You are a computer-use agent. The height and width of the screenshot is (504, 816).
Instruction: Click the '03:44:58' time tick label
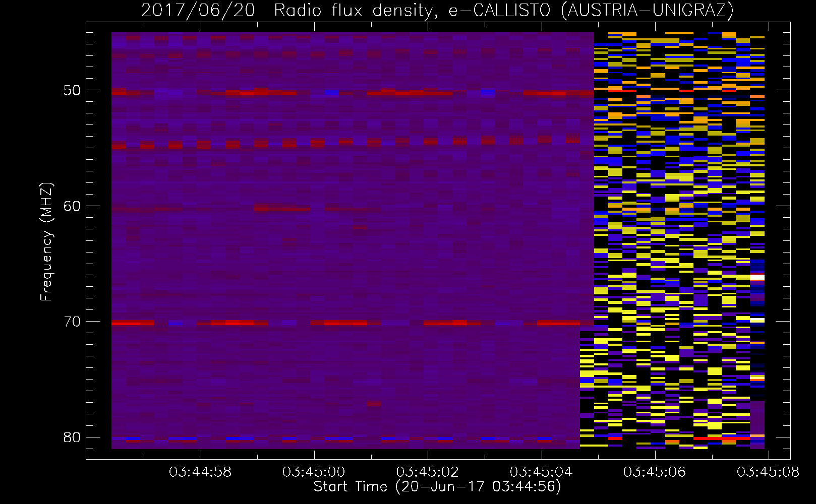(x=200, y=472)
